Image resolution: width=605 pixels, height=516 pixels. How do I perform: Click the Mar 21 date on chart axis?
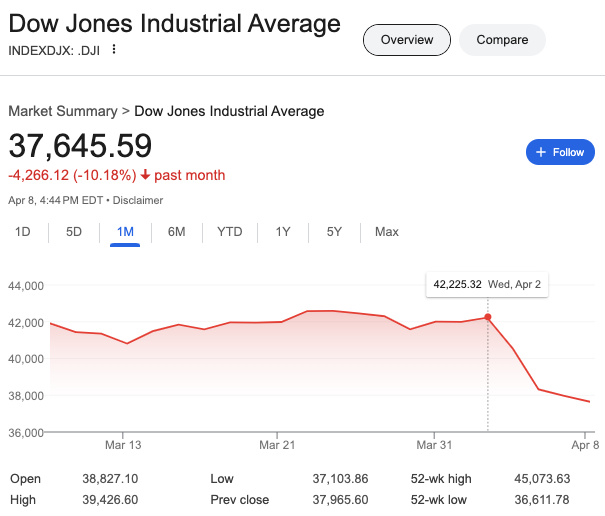278,444
